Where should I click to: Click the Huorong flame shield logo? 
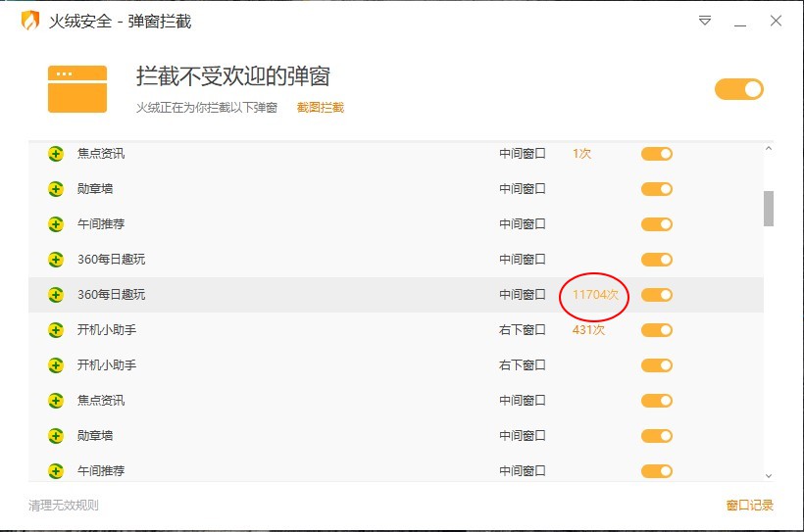[30, 21]
